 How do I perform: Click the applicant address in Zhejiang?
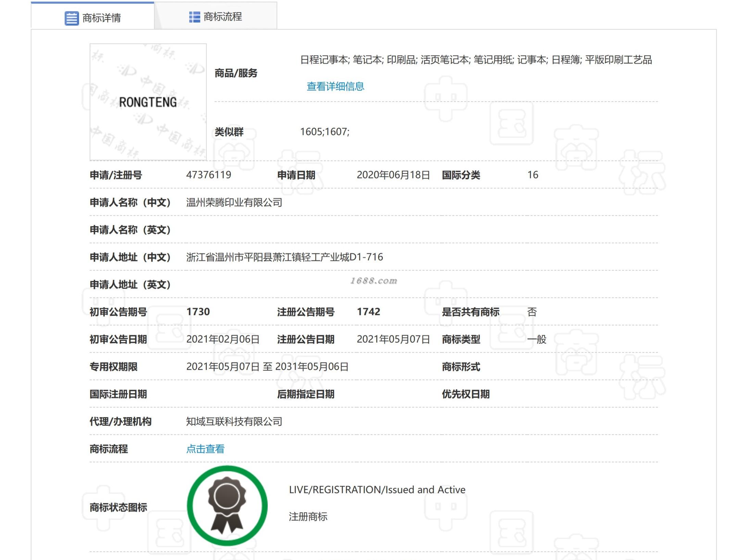click(284, 257)
